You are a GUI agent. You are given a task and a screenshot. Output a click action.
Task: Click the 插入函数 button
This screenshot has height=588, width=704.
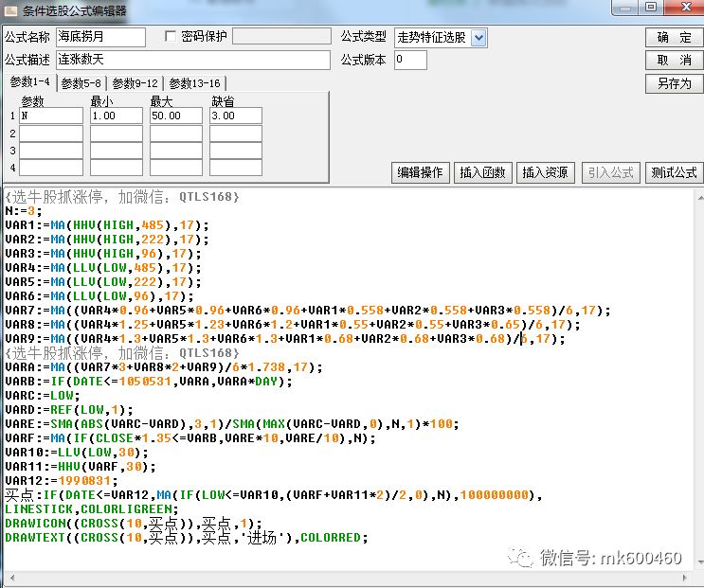pos(484,172)
